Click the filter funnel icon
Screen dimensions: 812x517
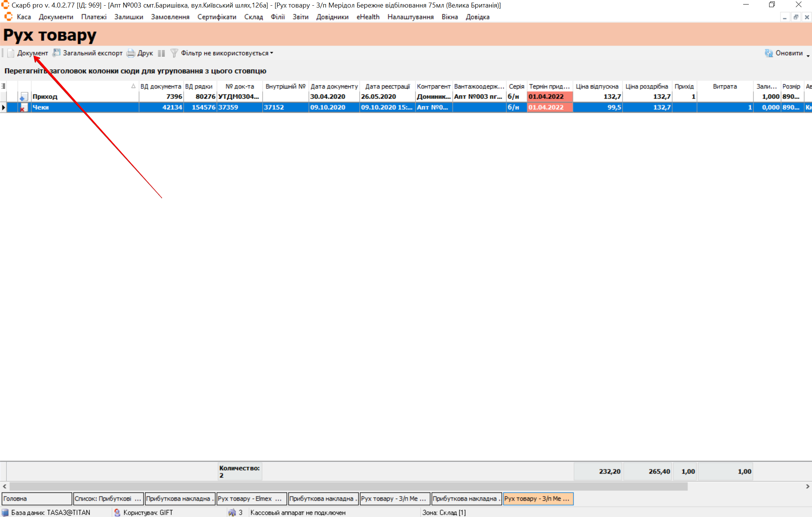click(174, 53)
